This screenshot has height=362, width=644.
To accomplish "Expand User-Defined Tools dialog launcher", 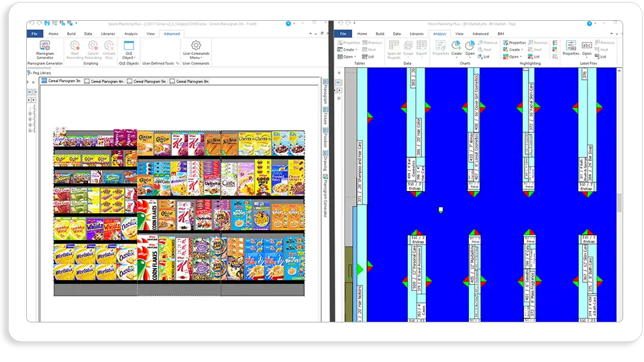I will point(177,64).
